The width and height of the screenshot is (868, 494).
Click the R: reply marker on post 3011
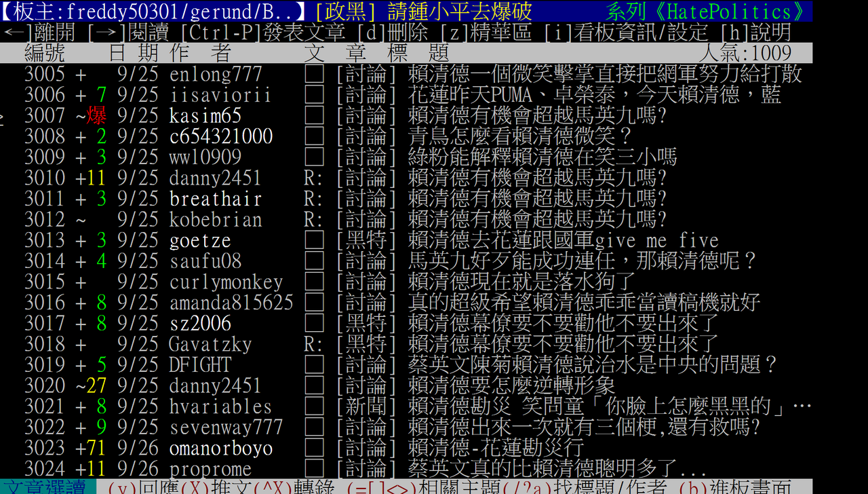[313, 199]
